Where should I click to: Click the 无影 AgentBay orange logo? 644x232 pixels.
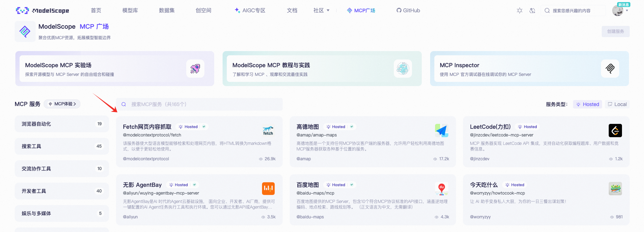[268, 189]
